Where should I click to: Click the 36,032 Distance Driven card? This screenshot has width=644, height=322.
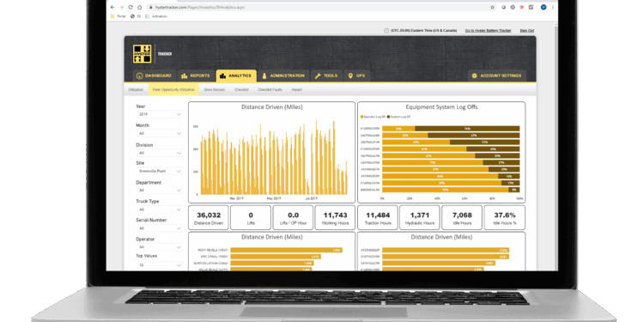(x=209, y=218)
